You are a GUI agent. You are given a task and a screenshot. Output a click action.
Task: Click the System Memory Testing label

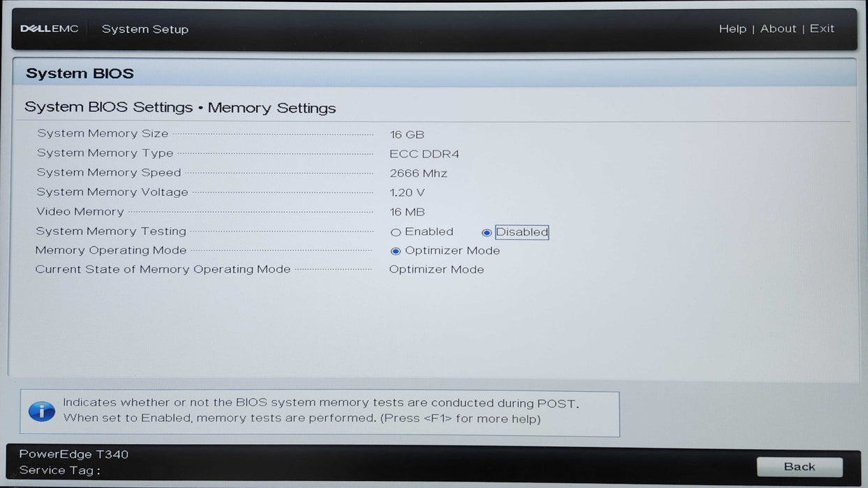click(111, 231)
